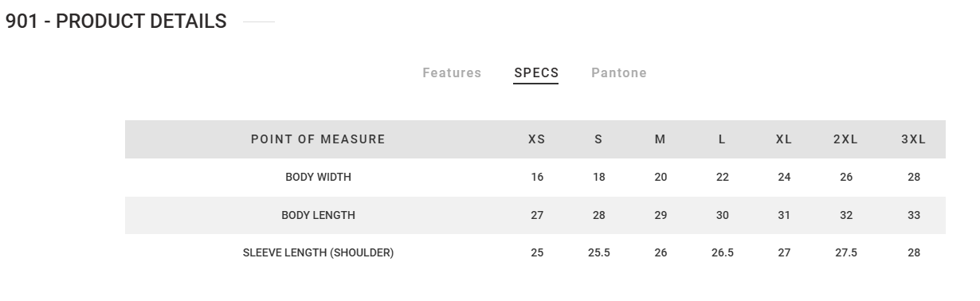The height and width of the screenshot is (301, 980).
Task: Click the body width value 16
Action: (x=537, y=178)
